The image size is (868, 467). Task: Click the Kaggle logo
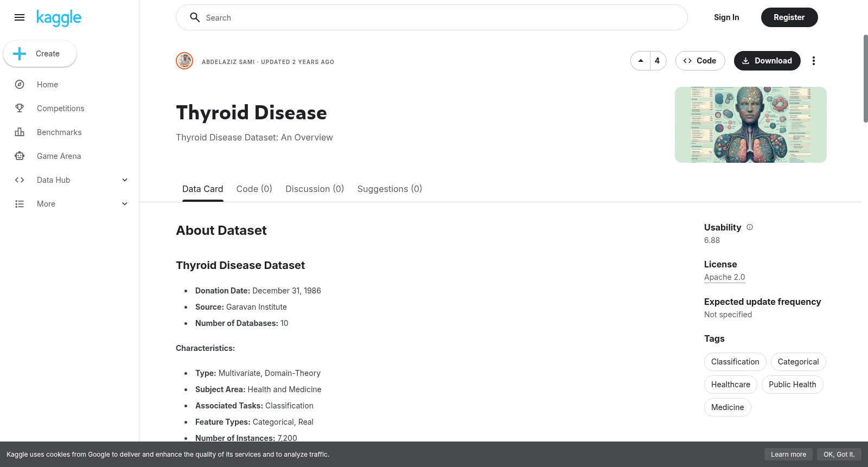[59, 18]
